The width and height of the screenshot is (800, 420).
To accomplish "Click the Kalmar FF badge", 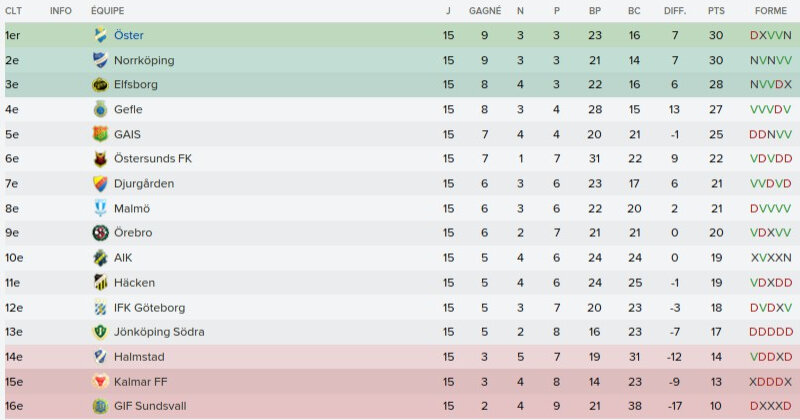I will pos(100,382).
